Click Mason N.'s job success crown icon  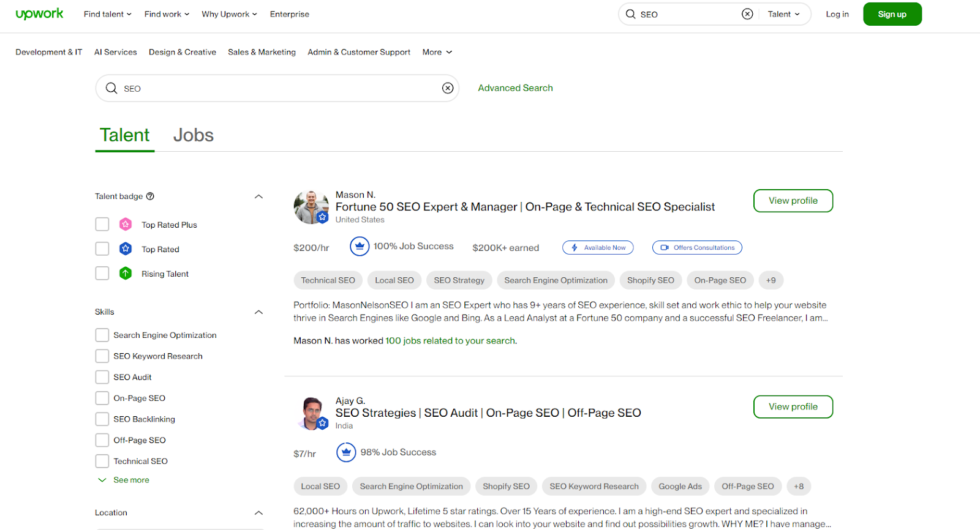[x=360, y=246]
